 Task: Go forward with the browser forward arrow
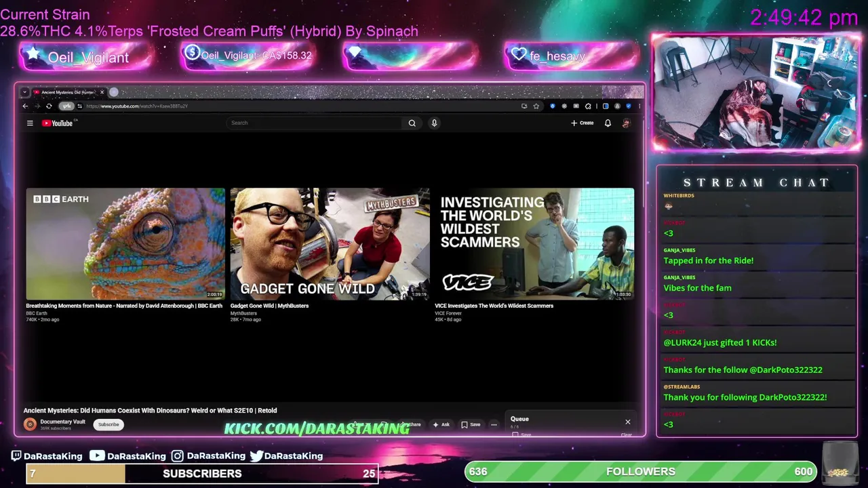pyautogui.click(x=37, y=106)
